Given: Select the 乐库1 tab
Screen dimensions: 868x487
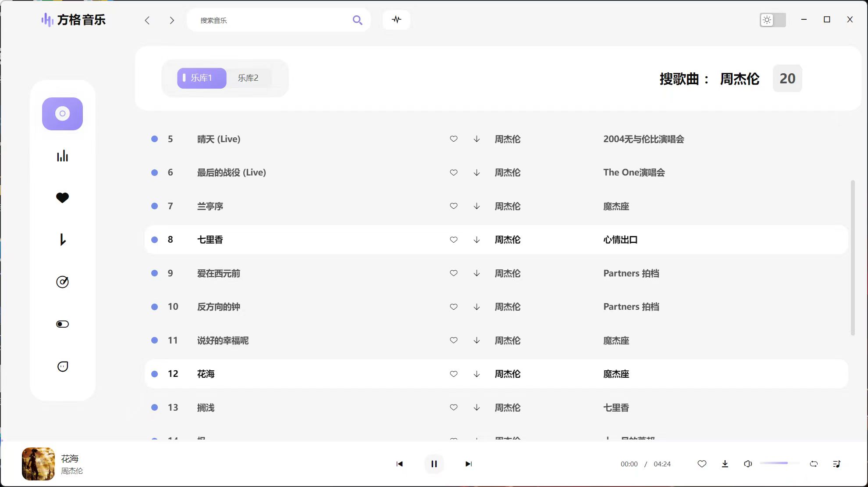Looking at the screenshot, I should pyautogui.click(x=202, y=78).
